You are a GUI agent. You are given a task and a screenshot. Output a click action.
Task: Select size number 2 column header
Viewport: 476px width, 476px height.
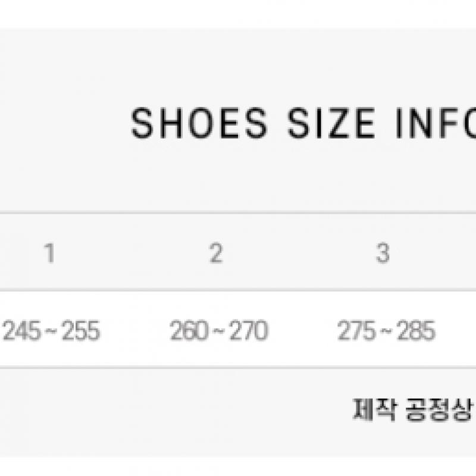(x=216, y=254)
